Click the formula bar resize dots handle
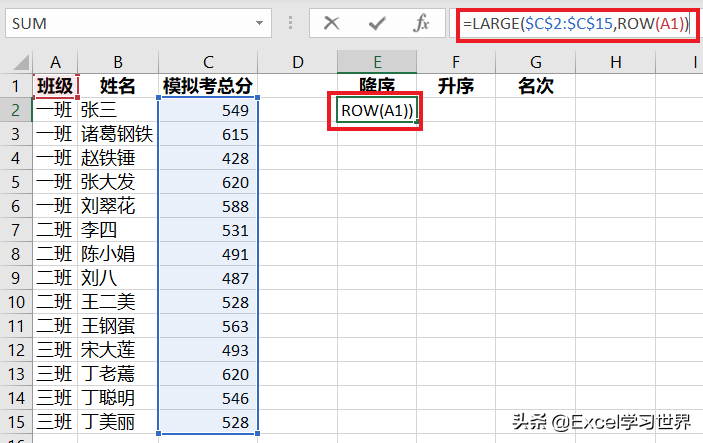Image resolution: width=703 pixels, height=443 pixels. point(291,23)
